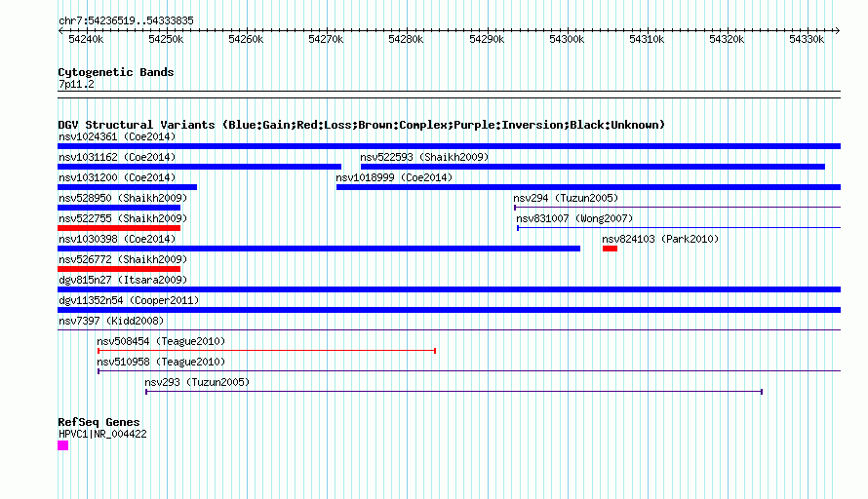Viewport: 868px width, 499px height.
Task: Click the 54320k ruler tick label
Action: 727,39
